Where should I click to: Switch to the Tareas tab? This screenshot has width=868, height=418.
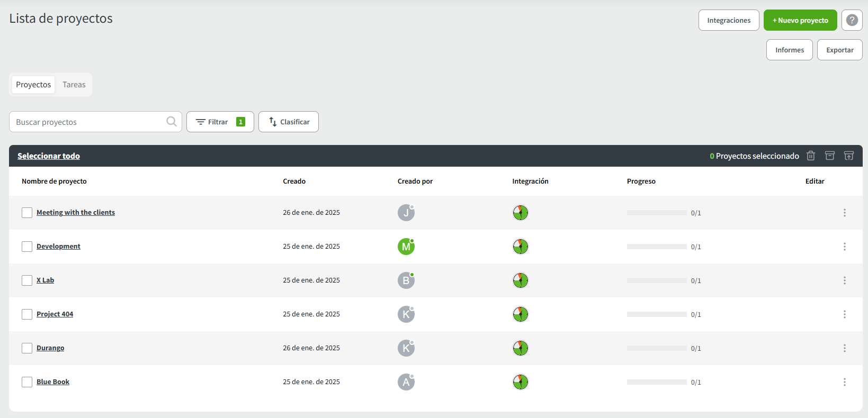(x=74, y=85)
